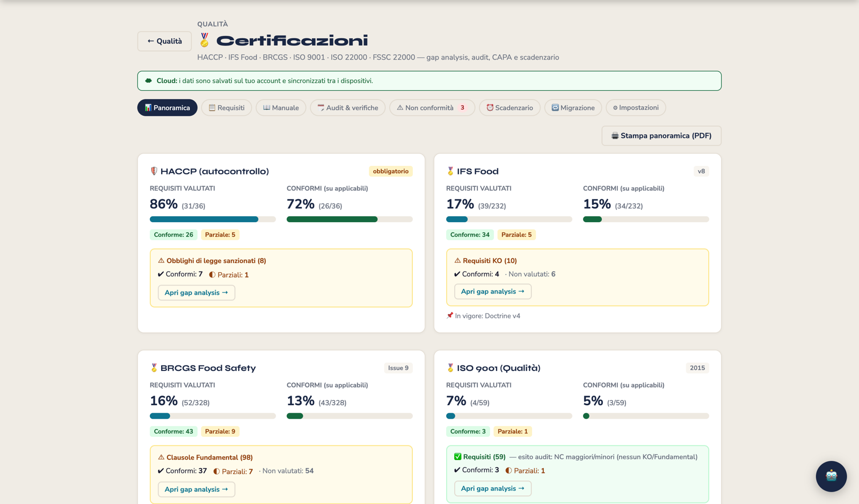
Task: Click the warning triangle on Non conformità tab
Action: coord(400,108)
